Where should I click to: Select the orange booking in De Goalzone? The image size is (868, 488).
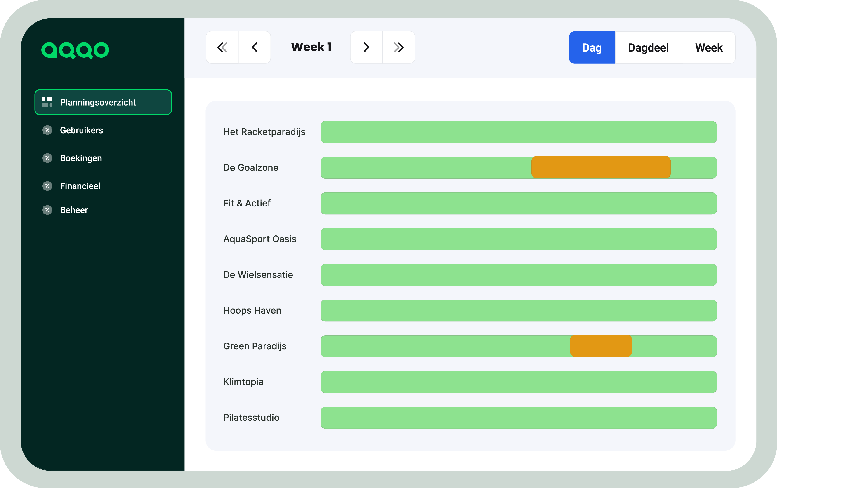(601, 167)
